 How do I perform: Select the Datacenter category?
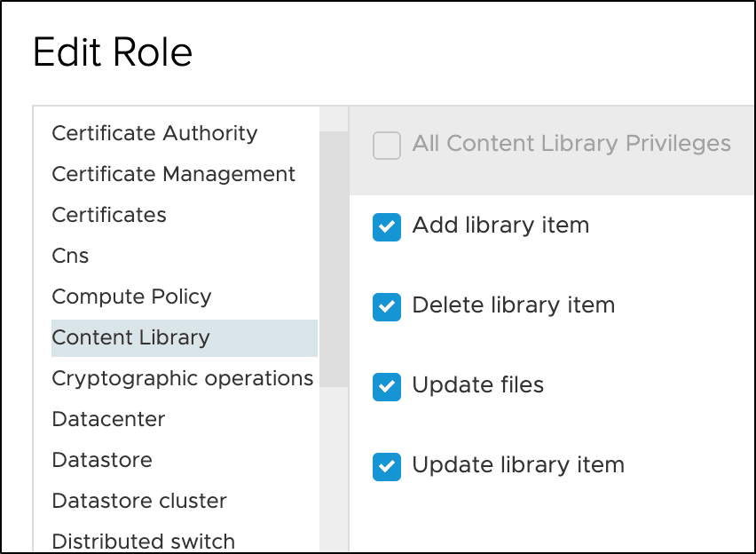coord(108,419)
